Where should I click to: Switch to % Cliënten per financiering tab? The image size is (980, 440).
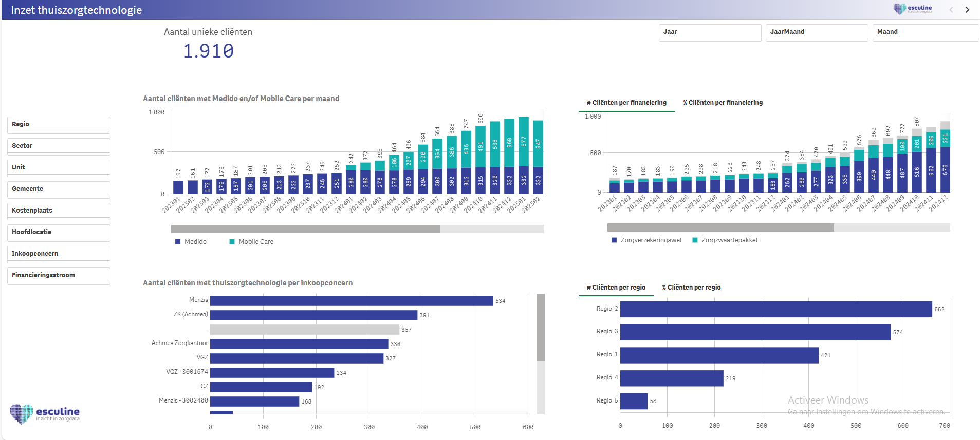pos(723,103)
